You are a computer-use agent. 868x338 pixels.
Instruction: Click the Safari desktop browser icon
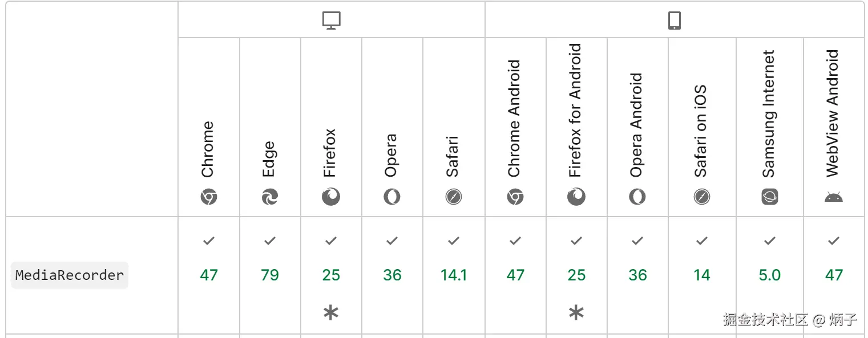tap(454, 197)
